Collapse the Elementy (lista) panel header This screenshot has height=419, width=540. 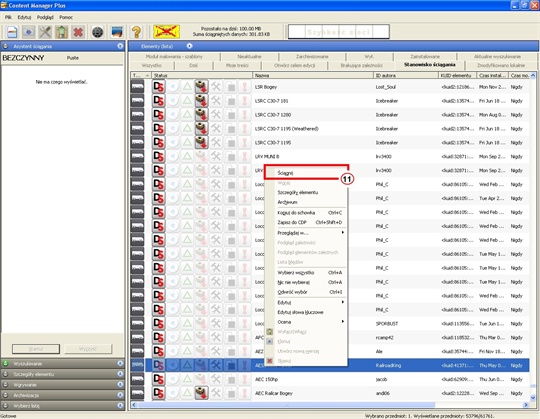coord(189,46)
